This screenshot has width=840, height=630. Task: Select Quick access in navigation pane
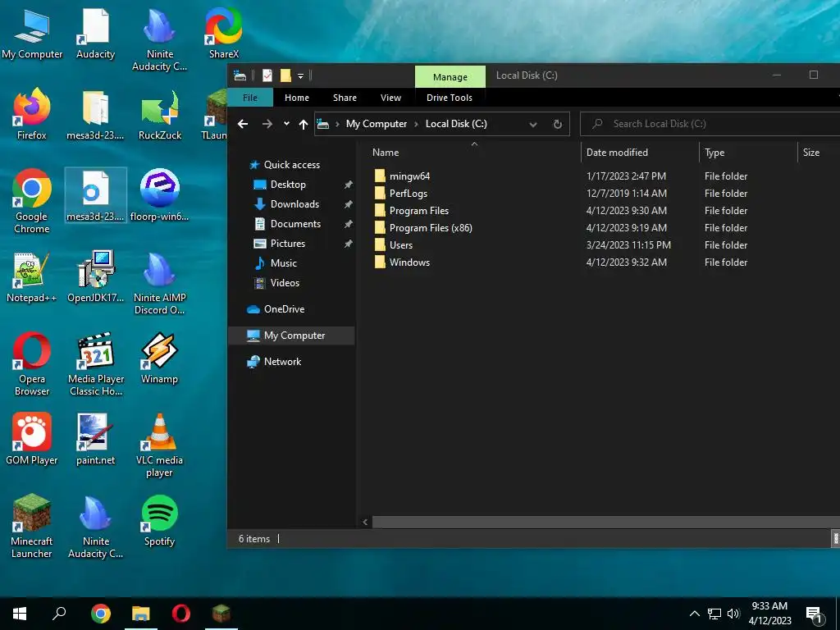(292, 165)
